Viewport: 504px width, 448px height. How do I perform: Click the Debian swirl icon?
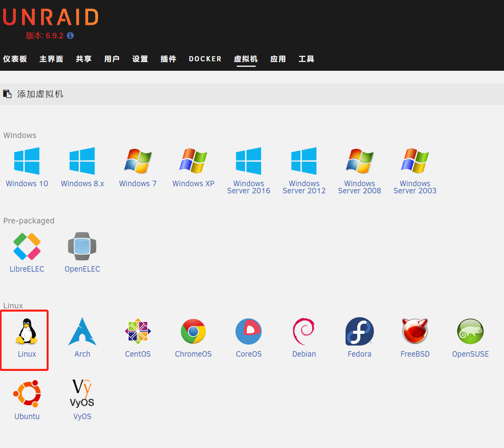click(304, 331)
